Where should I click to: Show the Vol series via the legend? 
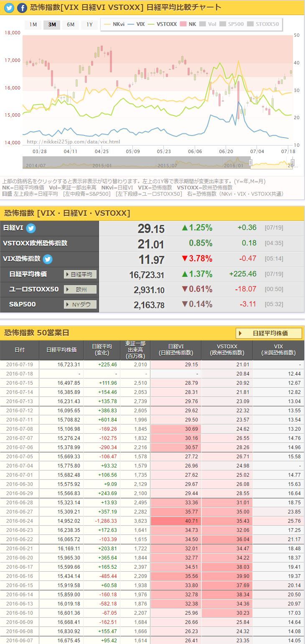208,24
